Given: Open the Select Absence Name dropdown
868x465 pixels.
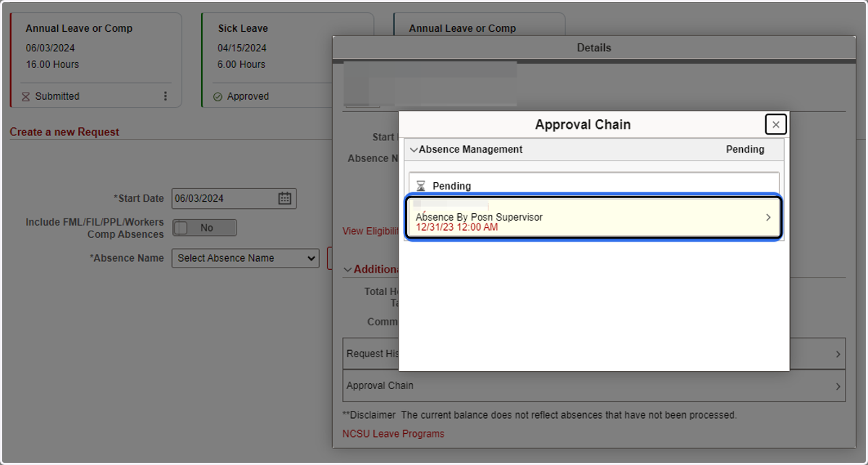Looking at the screenshot, I should (x=245, y=258).
